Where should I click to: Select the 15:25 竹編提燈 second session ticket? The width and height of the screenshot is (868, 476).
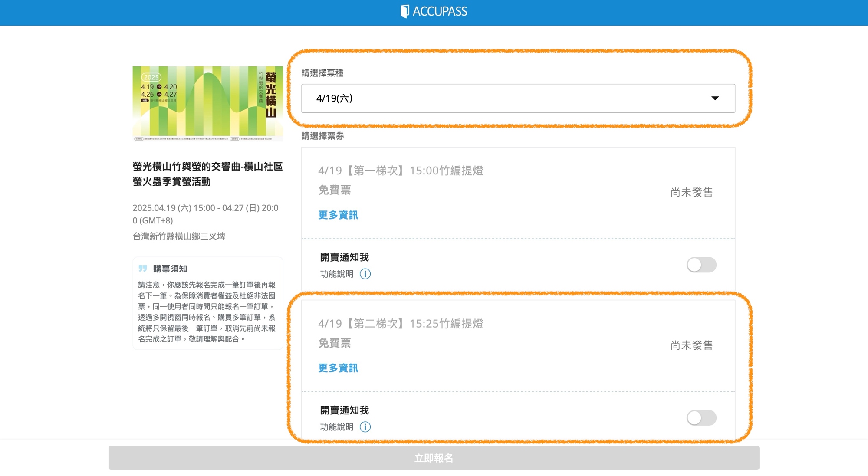tap(401, 324)
